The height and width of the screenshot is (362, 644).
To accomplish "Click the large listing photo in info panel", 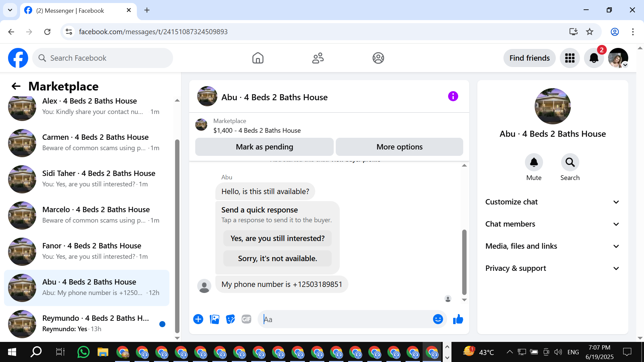I will 552,106.
